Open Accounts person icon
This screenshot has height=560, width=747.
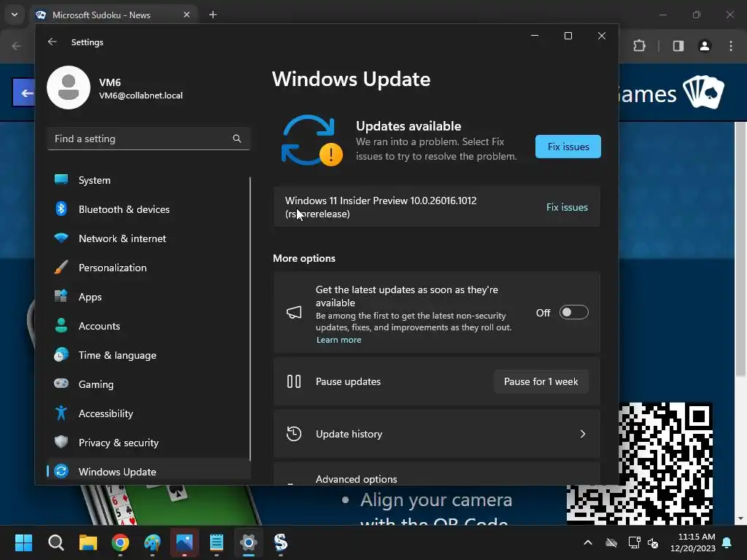61,326
